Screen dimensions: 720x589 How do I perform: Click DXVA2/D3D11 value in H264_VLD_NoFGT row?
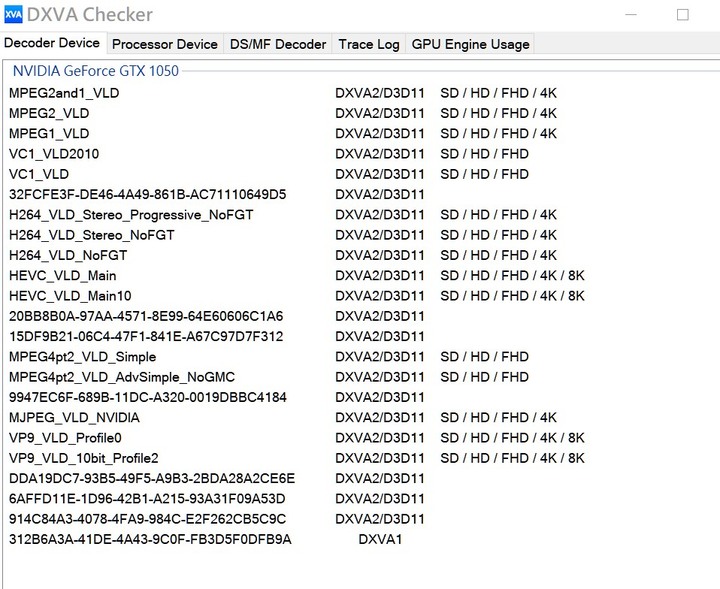[x=380, y=255]
